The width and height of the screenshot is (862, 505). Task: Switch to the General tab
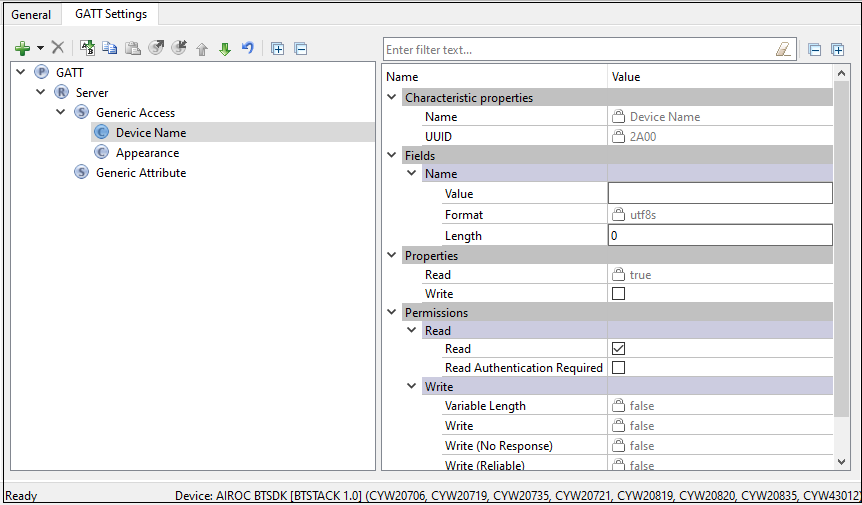click(31, 14)
